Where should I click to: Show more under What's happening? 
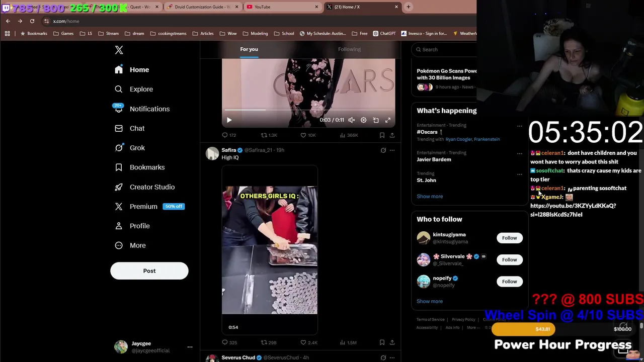pos(430,197)
